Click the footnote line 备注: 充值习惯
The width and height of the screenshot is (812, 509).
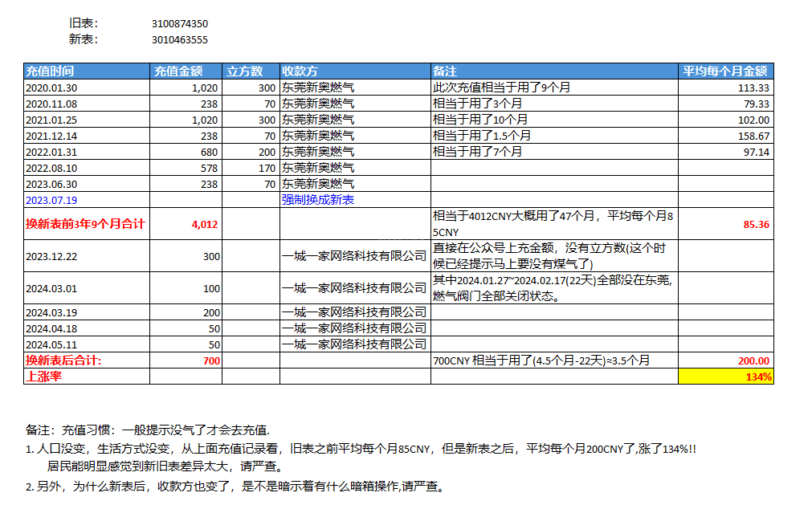click(148, 430)
